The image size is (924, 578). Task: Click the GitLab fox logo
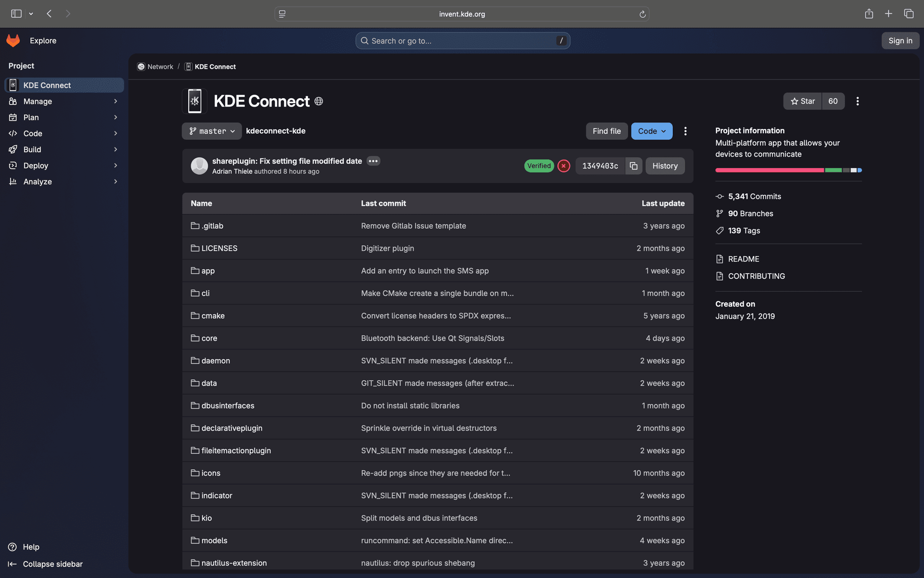click(13, 40)
